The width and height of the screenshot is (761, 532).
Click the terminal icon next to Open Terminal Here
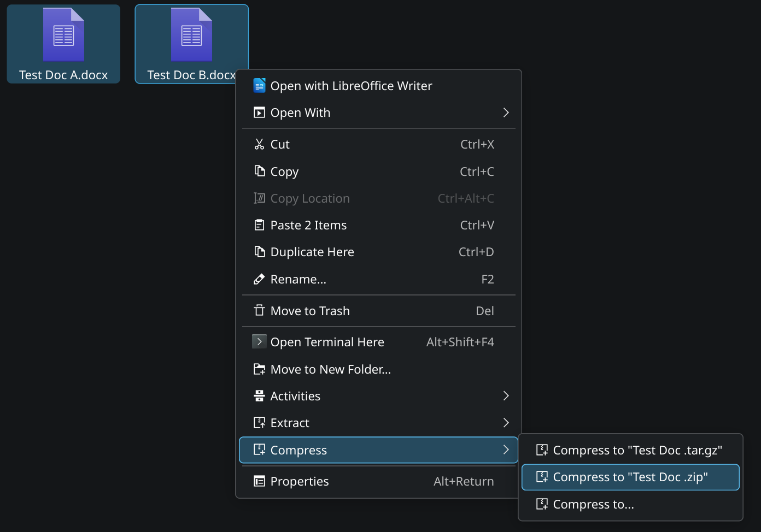(259, 341)
